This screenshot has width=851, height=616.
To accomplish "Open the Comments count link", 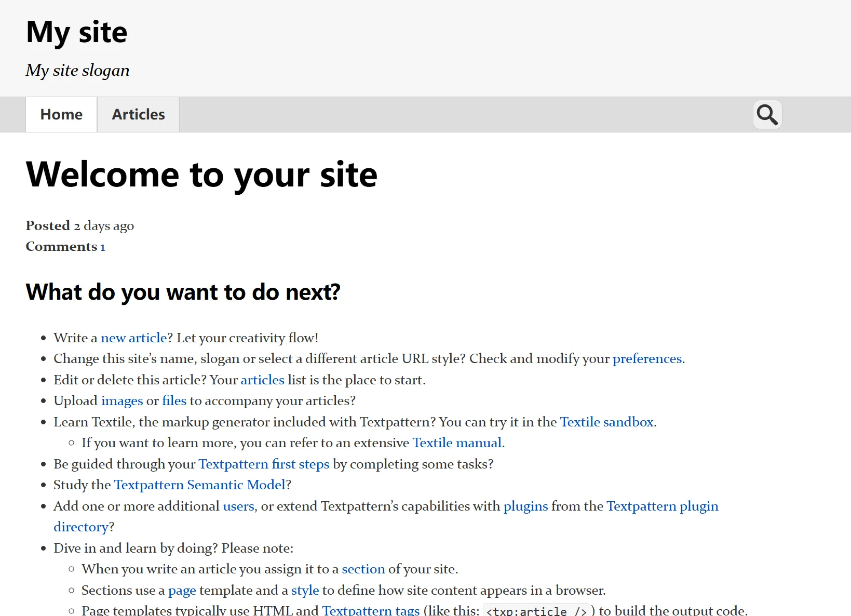I will (103, 247).
